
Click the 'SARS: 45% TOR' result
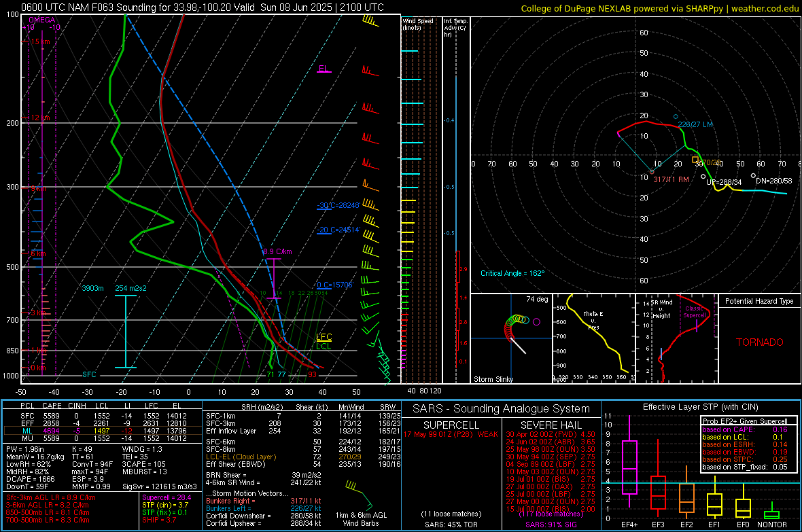pos(451,525)
